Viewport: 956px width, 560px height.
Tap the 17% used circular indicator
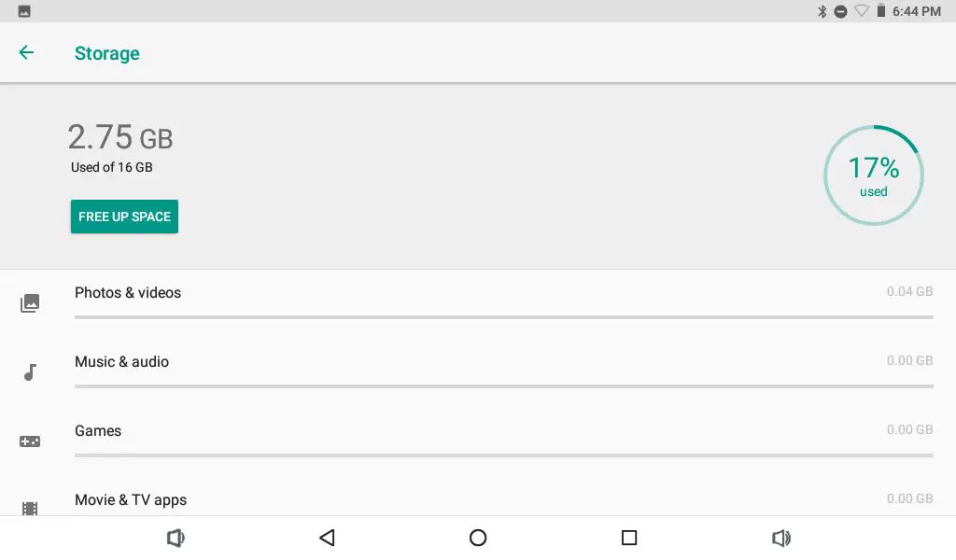pos(873,175)
